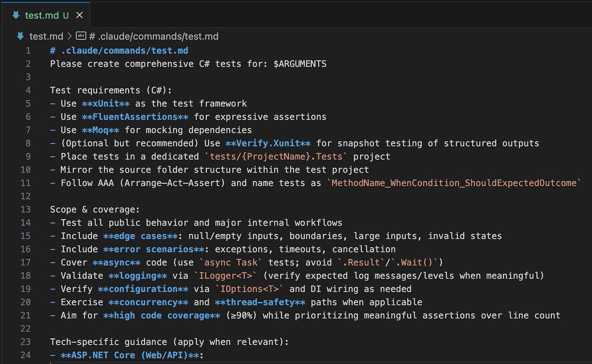Click the bold '**Moq**' text
The height and width of the screenshot is (364, 592).
pos(100,130)
